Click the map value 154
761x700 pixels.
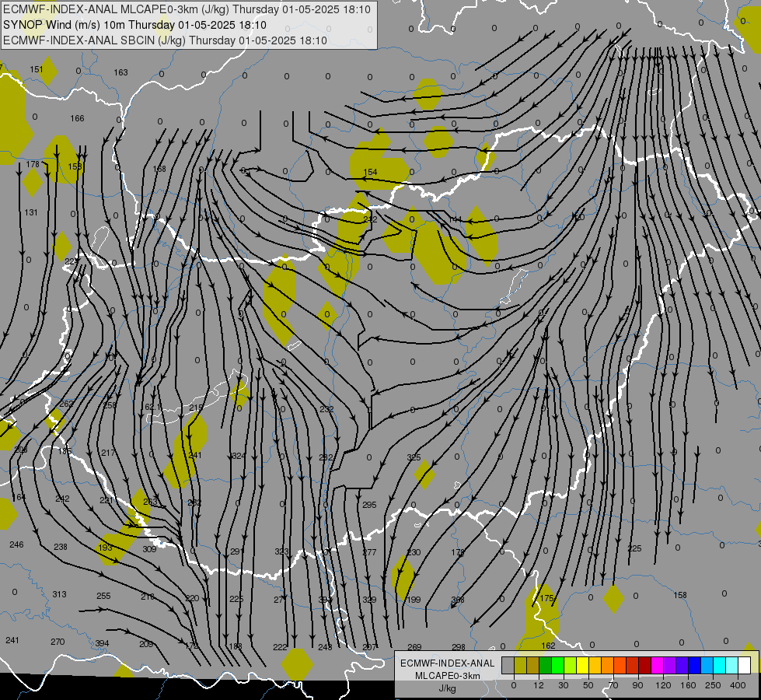pyautogui.click(x=370, y=172)
